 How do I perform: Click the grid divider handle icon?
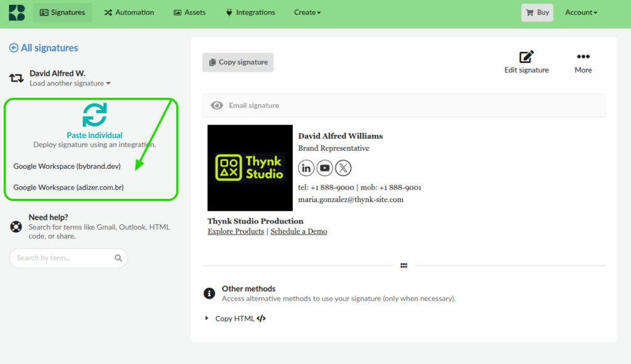(x=404, y=265)
